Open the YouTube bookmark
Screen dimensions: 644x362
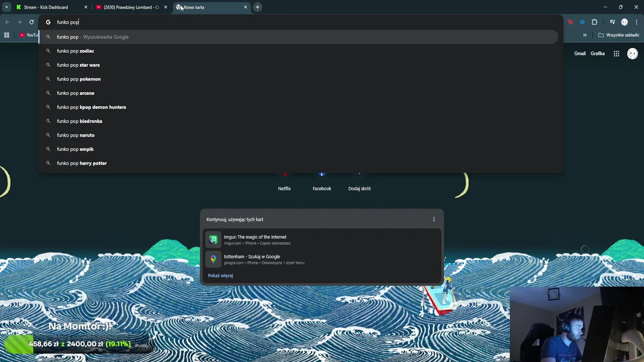(29, 35)
